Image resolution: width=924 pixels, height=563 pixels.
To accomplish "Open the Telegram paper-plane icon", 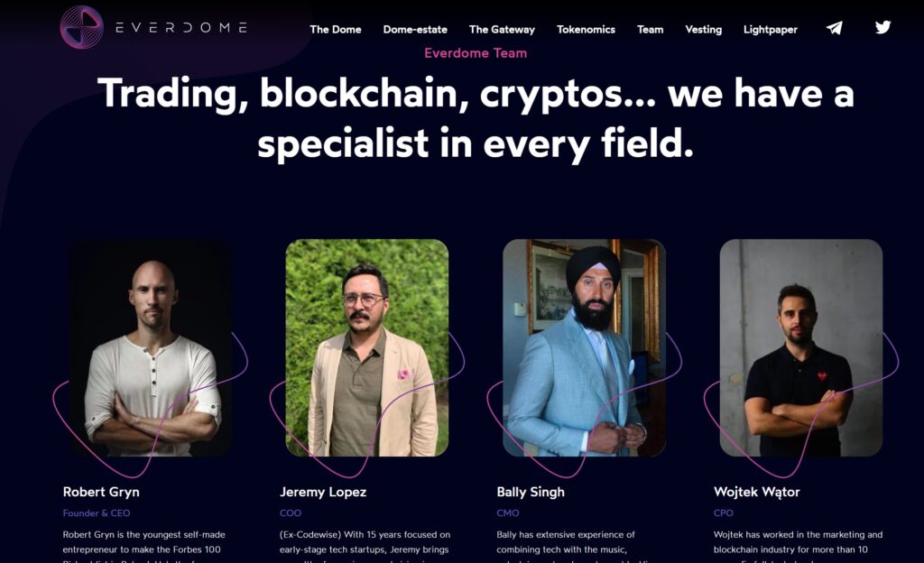I will click(x=834, y=28).
